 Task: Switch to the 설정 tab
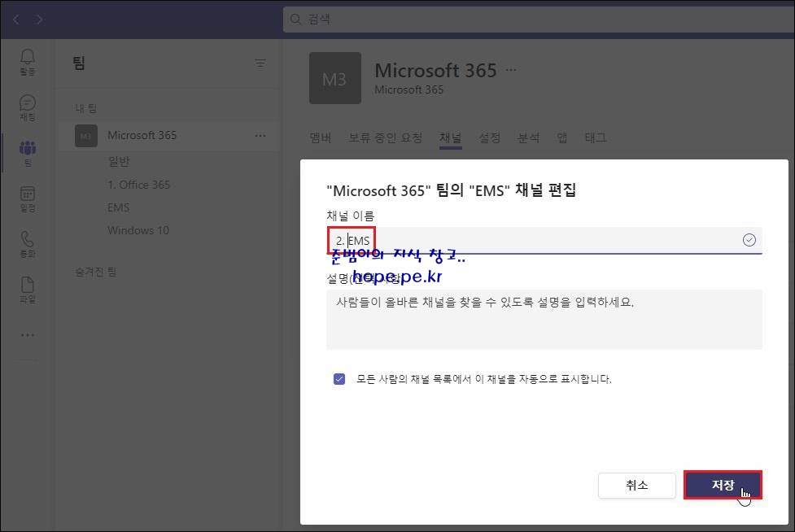coord(490,137)
